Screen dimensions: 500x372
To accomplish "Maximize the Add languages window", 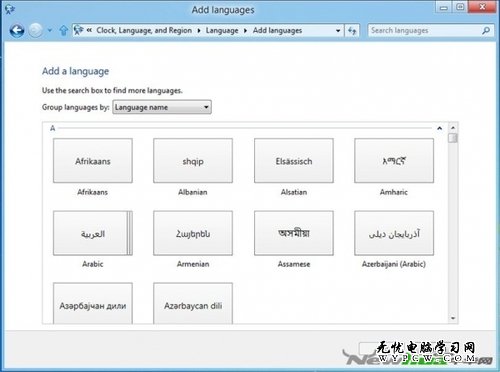I will 460,8.
